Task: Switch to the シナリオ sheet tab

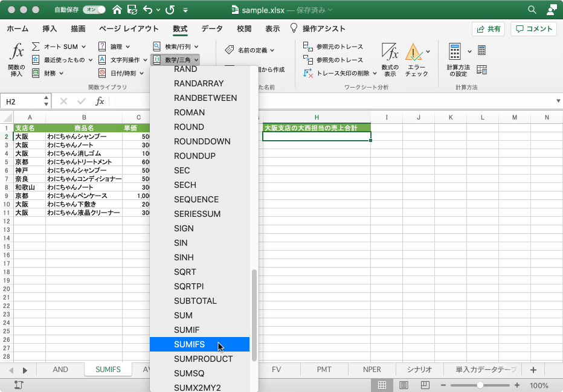Action: 419,370
